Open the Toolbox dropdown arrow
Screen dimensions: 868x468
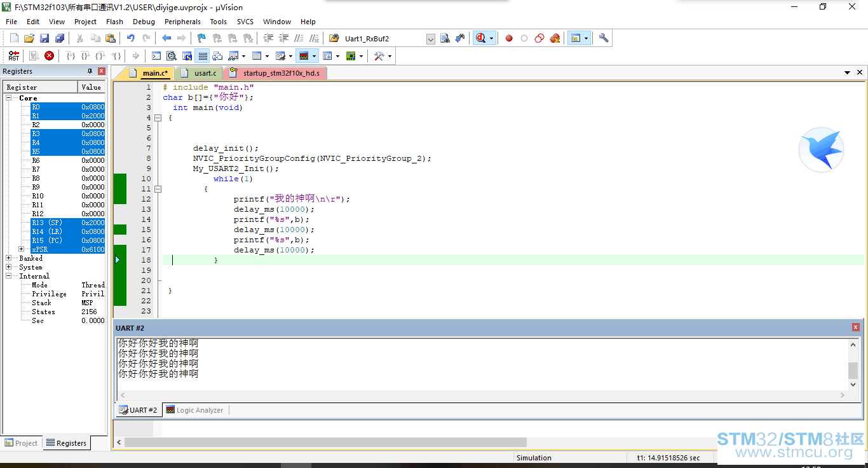click(x=390, y=56)
